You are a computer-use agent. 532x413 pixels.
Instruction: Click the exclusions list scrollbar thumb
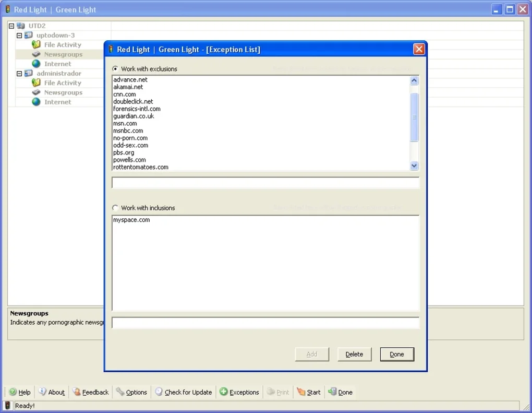click(414, 117)
